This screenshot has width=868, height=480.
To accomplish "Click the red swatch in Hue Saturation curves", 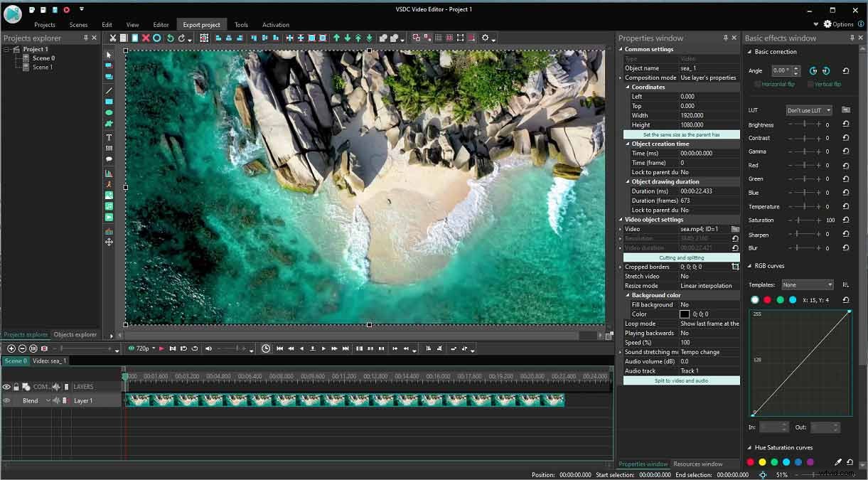I will [750, 462].
